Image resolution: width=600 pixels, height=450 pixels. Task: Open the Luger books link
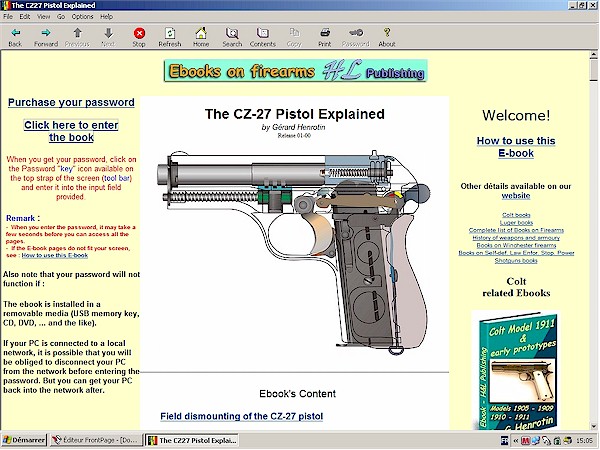tap(516, 223)
